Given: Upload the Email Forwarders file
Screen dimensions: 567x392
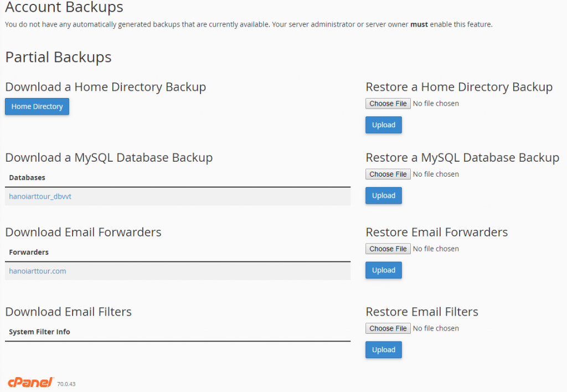Looking at the screenshot, I should click(384, 270).
